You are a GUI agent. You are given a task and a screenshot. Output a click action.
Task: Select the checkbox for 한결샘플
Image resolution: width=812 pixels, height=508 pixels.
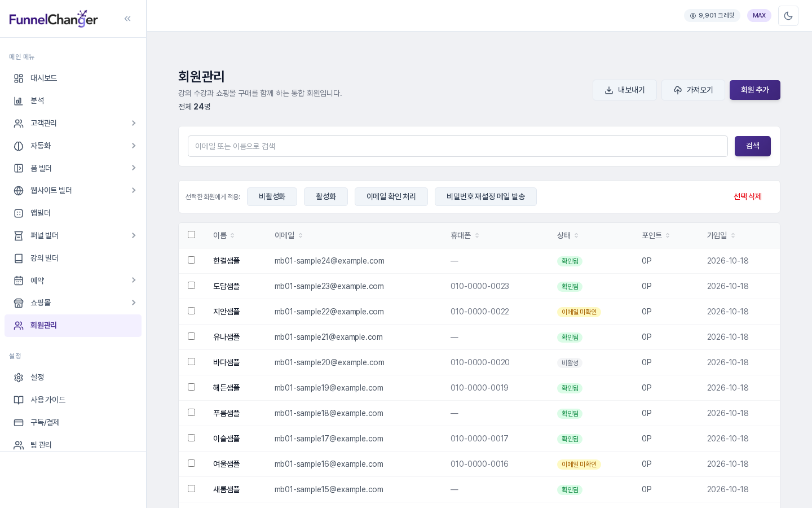(x=192, y=260)
